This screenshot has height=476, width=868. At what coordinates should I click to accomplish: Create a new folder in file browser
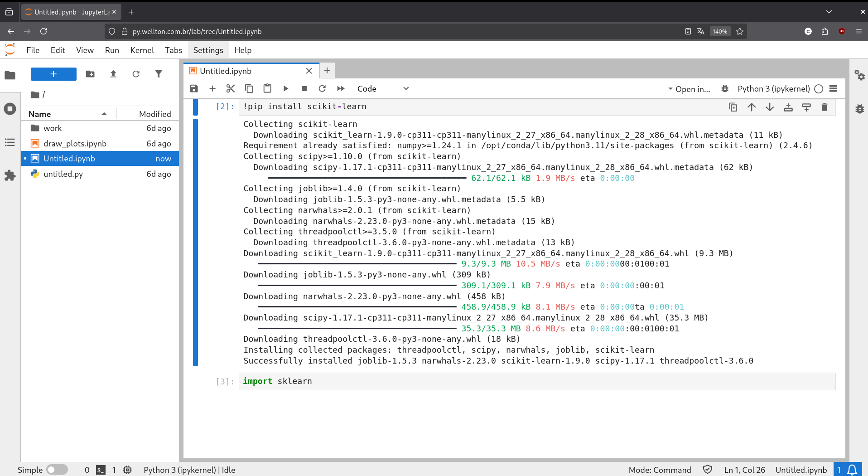[x=90, y=74]
